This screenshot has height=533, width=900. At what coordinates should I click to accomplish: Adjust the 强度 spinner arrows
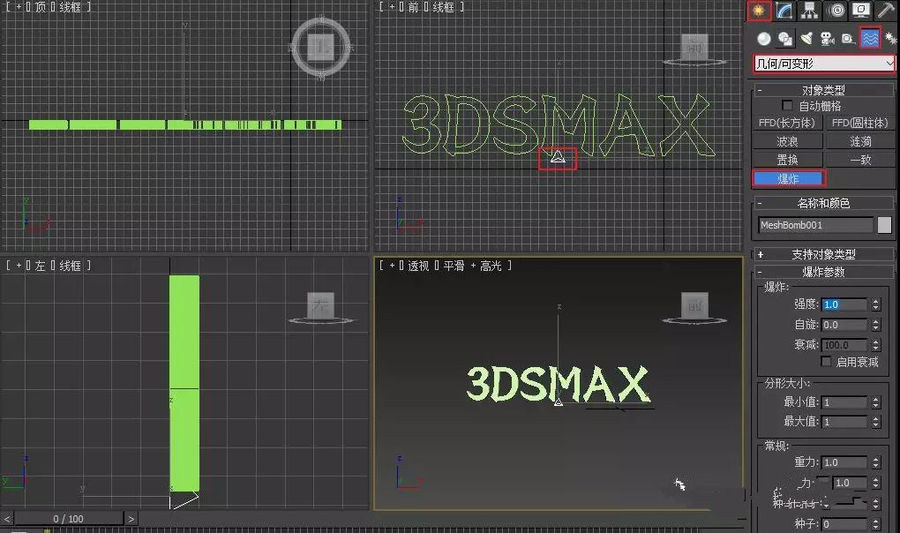875,305
